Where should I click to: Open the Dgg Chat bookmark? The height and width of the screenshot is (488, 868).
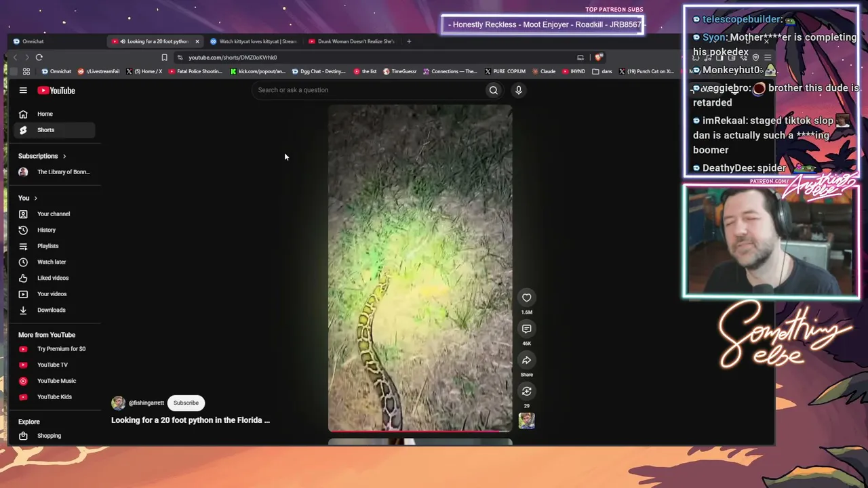[319, 71]
